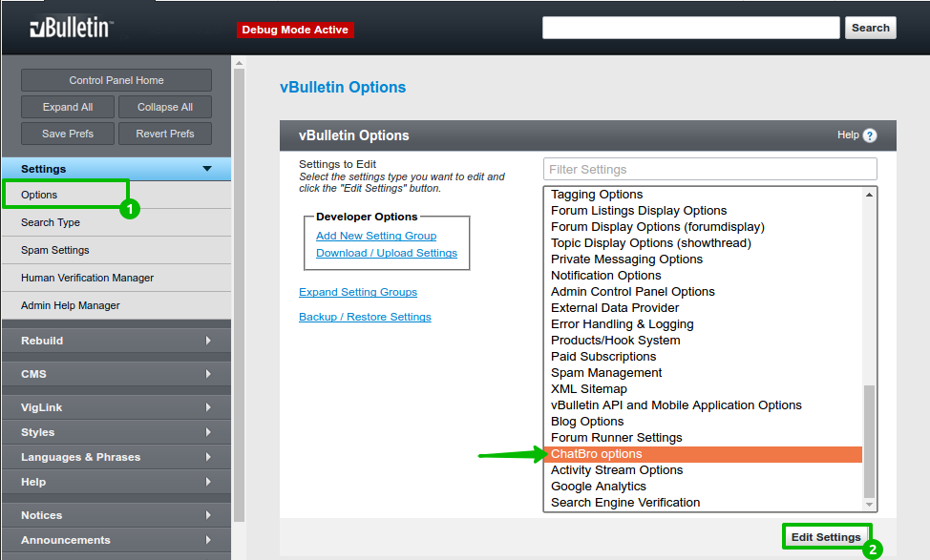The image size is (930, 560).
Task: Select Private Messaging Options
Action: tap(704, 259)
